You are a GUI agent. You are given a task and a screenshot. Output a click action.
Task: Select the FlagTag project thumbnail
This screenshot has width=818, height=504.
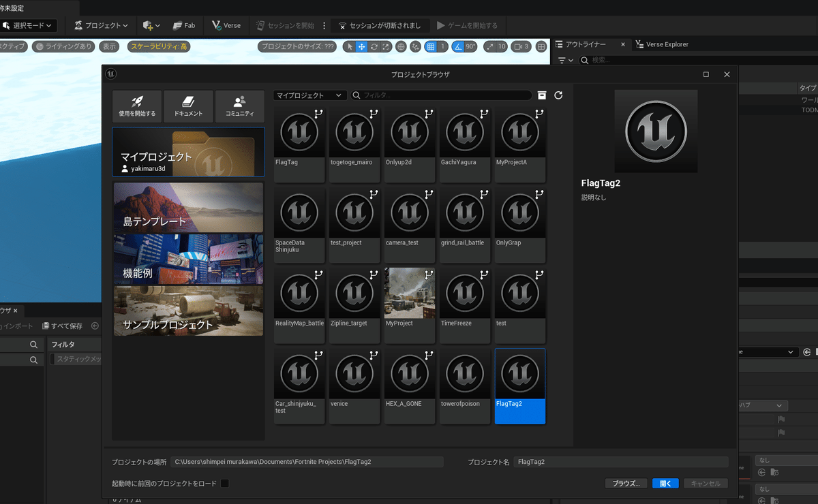[299, 145]
